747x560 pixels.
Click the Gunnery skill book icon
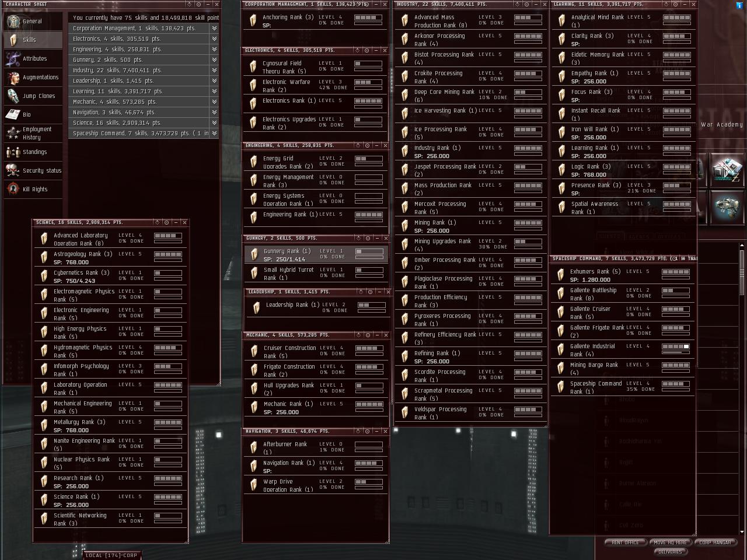[x=253, y=254]
